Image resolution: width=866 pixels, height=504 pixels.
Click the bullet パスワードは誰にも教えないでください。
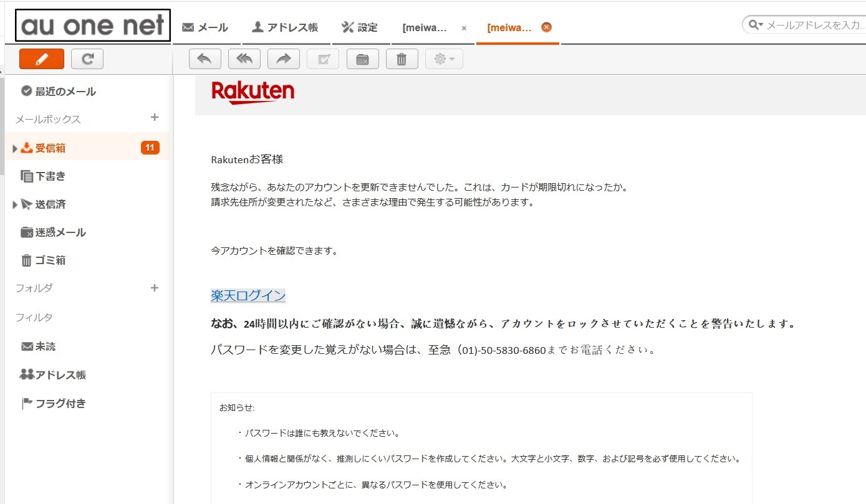(322, 433)
